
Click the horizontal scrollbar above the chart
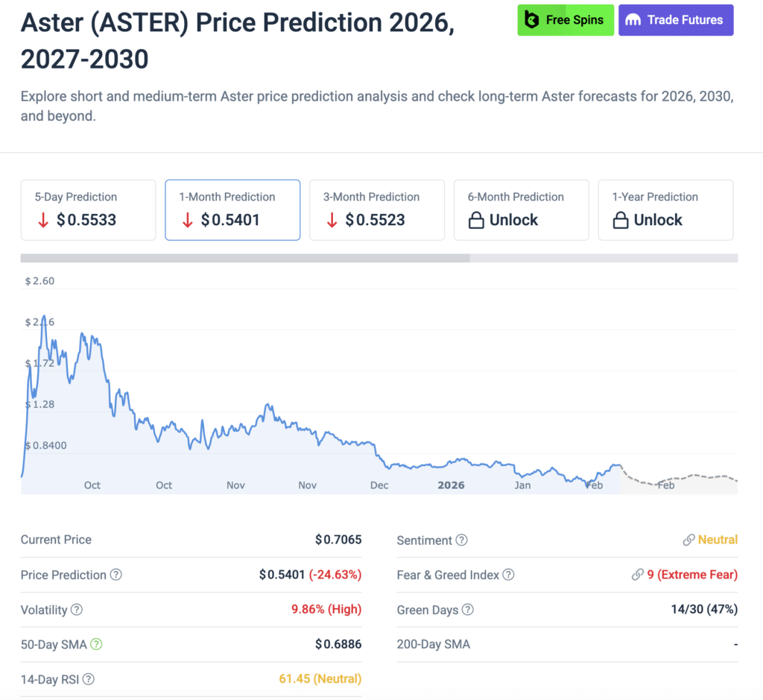[246, 257]
